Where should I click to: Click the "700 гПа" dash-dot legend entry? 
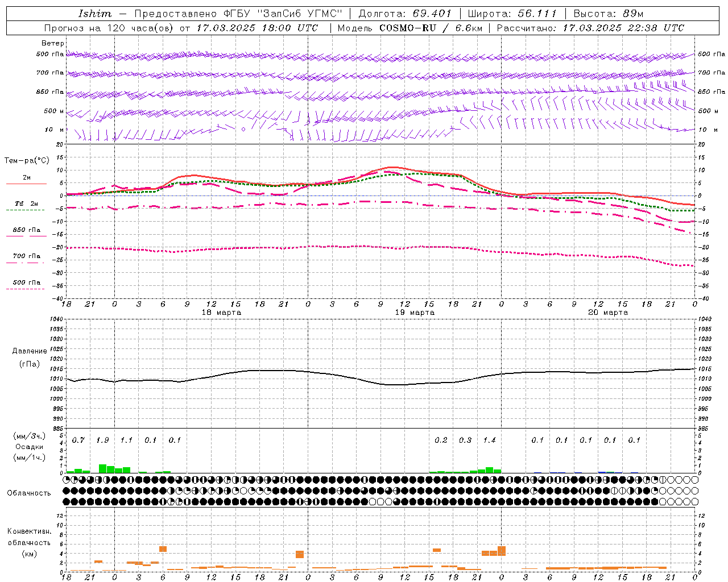26,256
